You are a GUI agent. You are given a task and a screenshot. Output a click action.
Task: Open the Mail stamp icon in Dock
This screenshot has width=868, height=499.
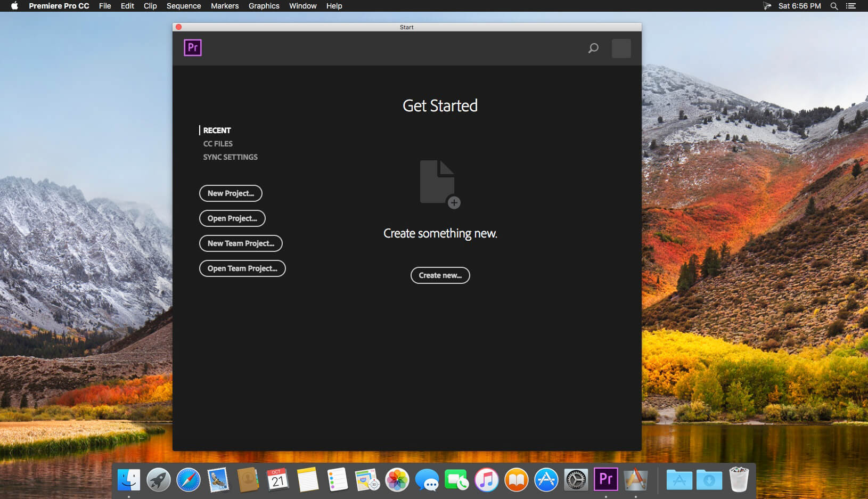coord(218,480)
